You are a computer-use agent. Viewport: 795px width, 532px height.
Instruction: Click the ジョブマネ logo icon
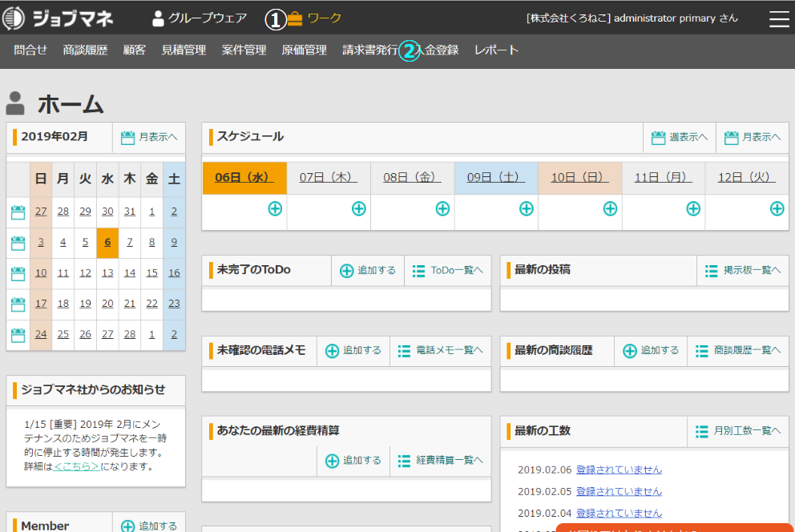[13, 18]
